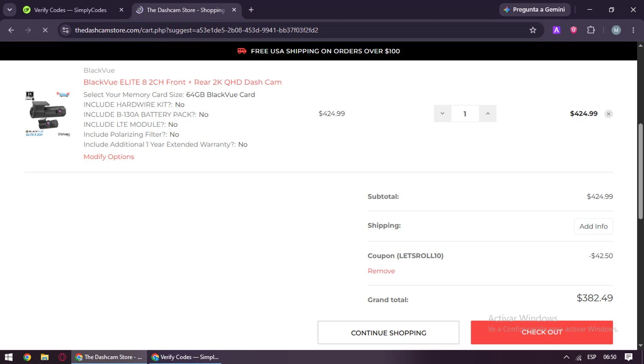Click the $382.49 grand total amount

pyautogui.click(x=595, y=298)
